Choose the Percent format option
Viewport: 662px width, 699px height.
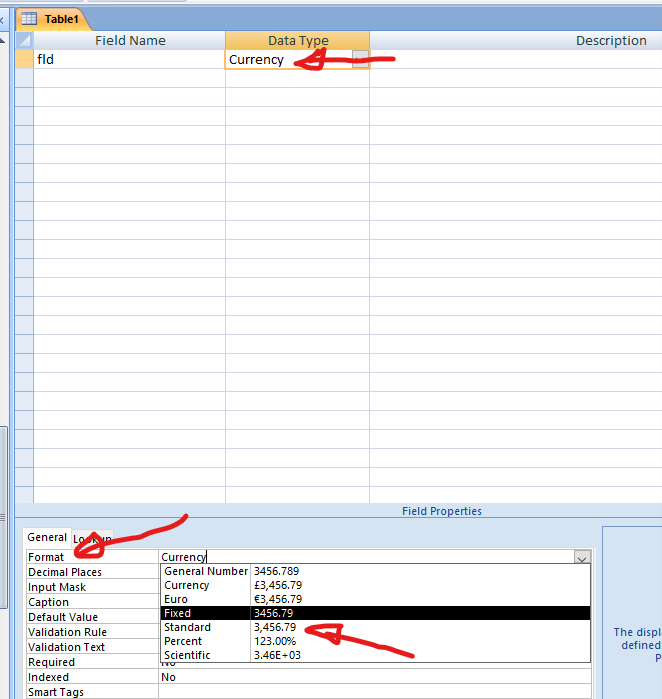point(375,641)
